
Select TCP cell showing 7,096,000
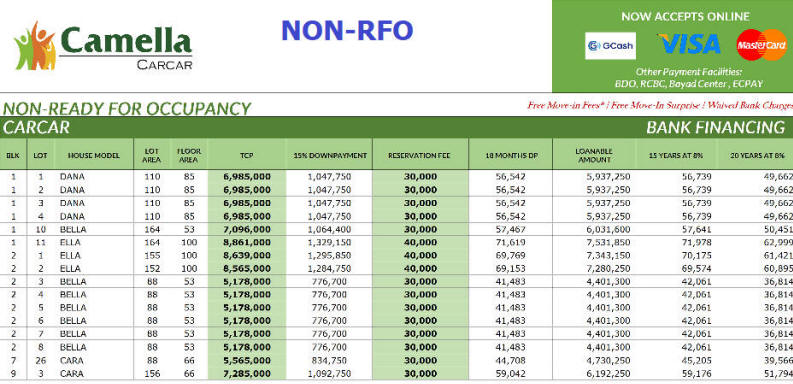(x=247, y=229)
